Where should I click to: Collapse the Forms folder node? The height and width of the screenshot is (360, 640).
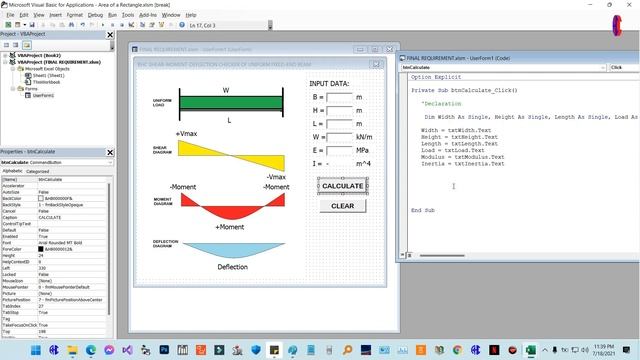tap(13, 89)
